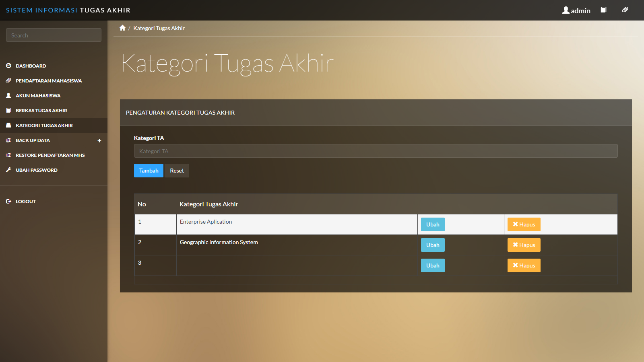Select Kategori Tugas Akhir menu item
The image size is (644, 362).
click(x=54, y=125)
